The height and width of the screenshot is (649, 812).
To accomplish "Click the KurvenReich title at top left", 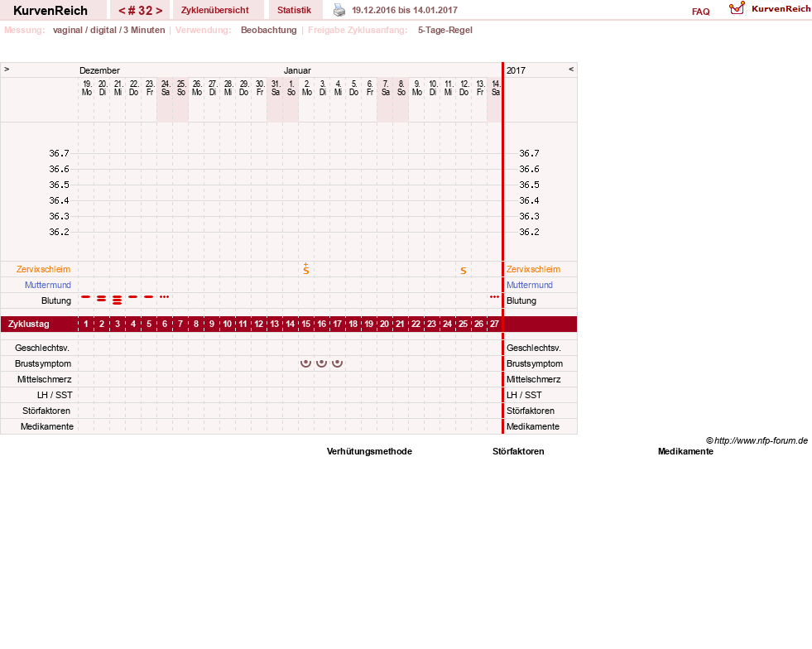I will (x=50, y=11).
